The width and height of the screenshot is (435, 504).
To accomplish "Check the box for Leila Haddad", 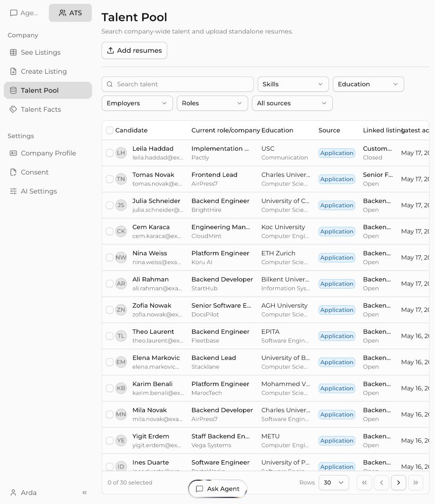I will 109,153.
